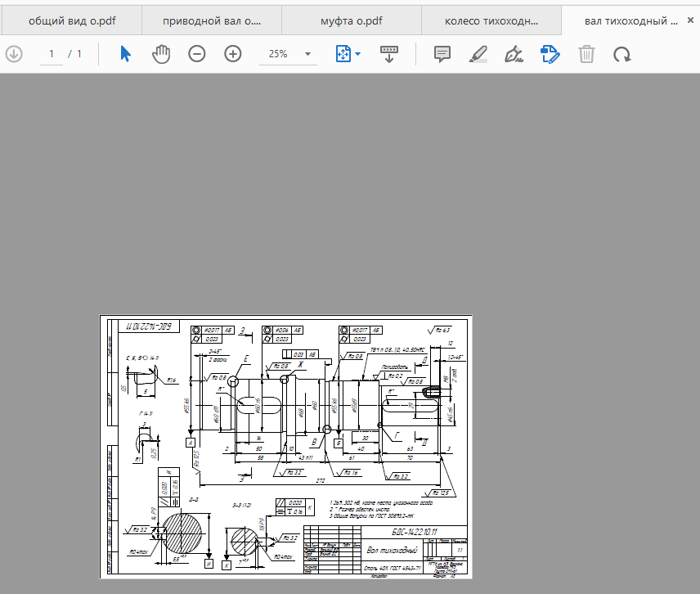Open the sign with pen tool
The image size is (700, 594).
(x=514, y=55)
